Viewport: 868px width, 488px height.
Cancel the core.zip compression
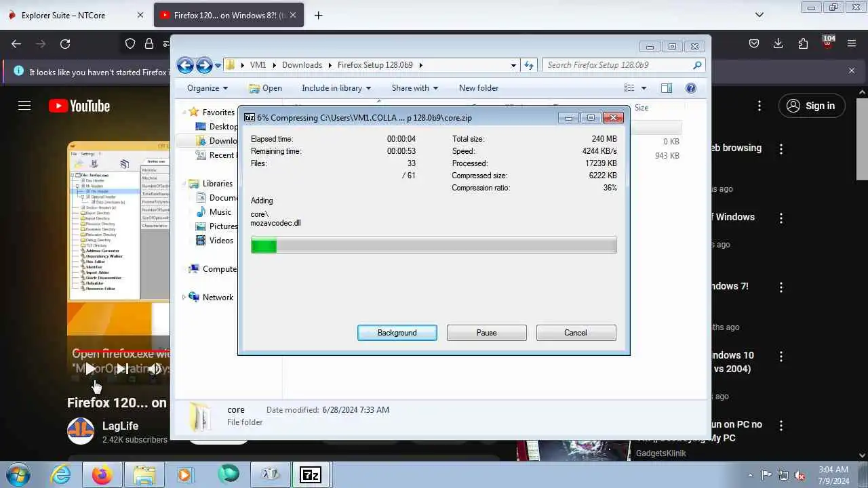point(576,333)
